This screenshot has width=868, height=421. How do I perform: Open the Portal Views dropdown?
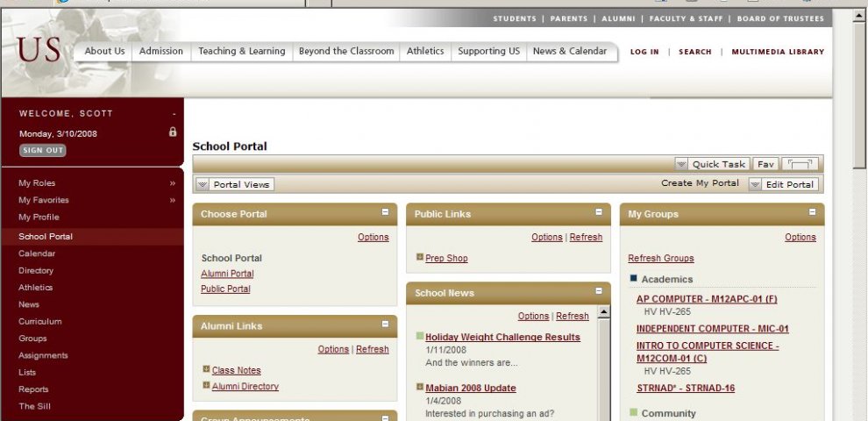click(x=235, y=184)
